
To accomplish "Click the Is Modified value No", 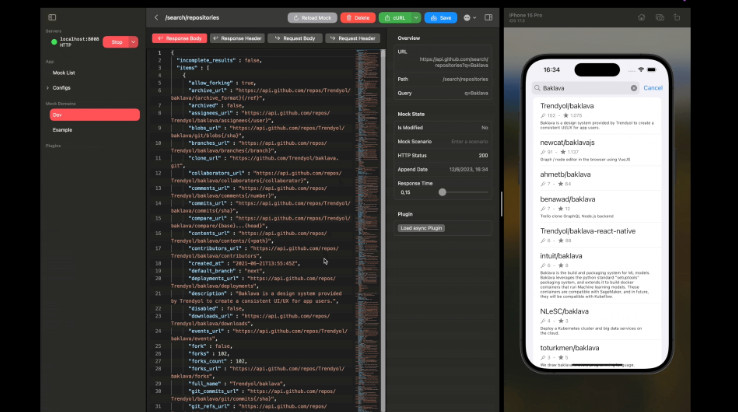I will pos(485,128).
